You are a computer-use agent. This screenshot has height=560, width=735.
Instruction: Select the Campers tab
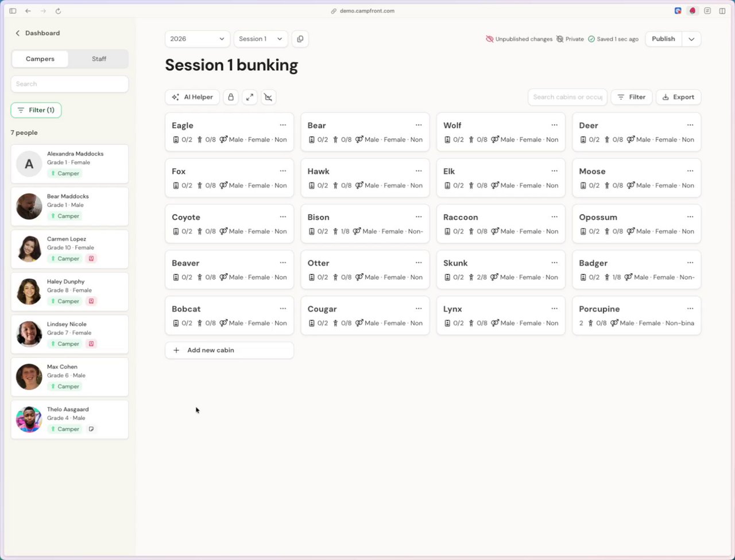point(40,59)
